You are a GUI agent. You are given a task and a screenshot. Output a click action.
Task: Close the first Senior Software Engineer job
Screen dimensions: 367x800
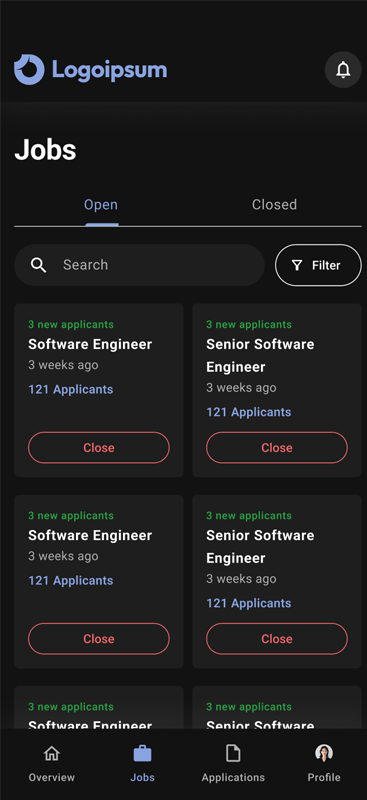(277, 447)
